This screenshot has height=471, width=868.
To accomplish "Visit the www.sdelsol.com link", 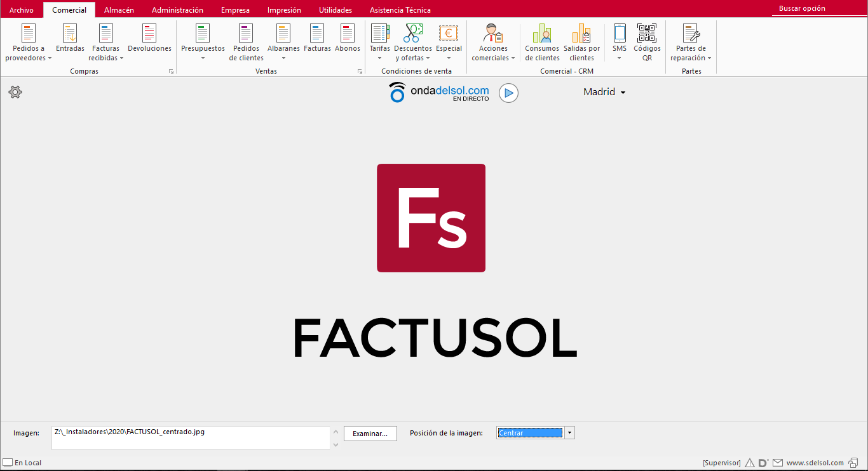I will (815, 463).
